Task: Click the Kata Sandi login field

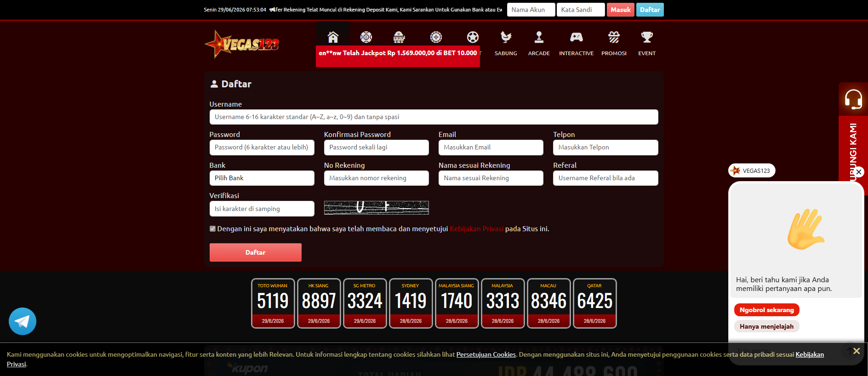Action: click(581, 10)
